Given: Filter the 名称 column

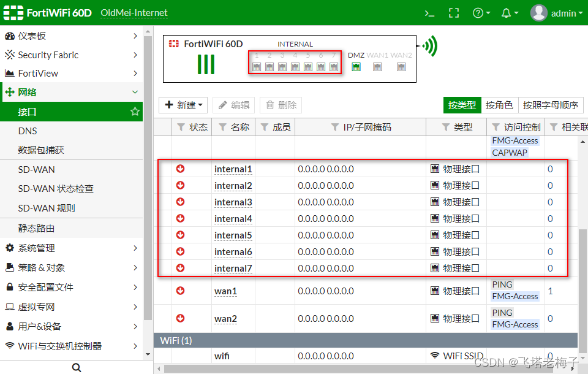Looking at the screenshot, I should (222, 128).
